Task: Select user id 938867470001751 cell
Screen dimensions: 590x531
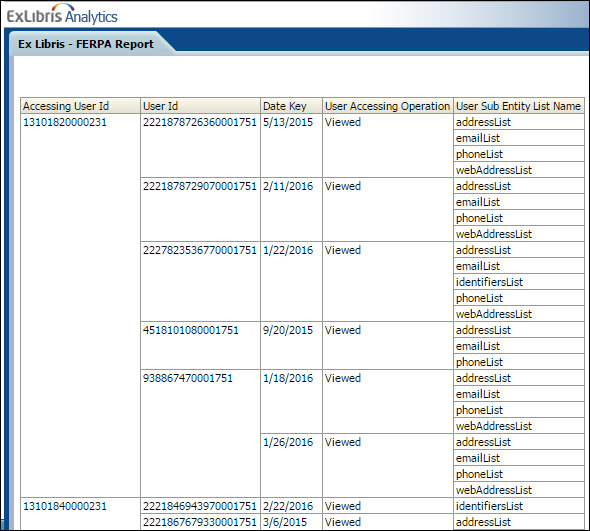Action: coord(201,434)
